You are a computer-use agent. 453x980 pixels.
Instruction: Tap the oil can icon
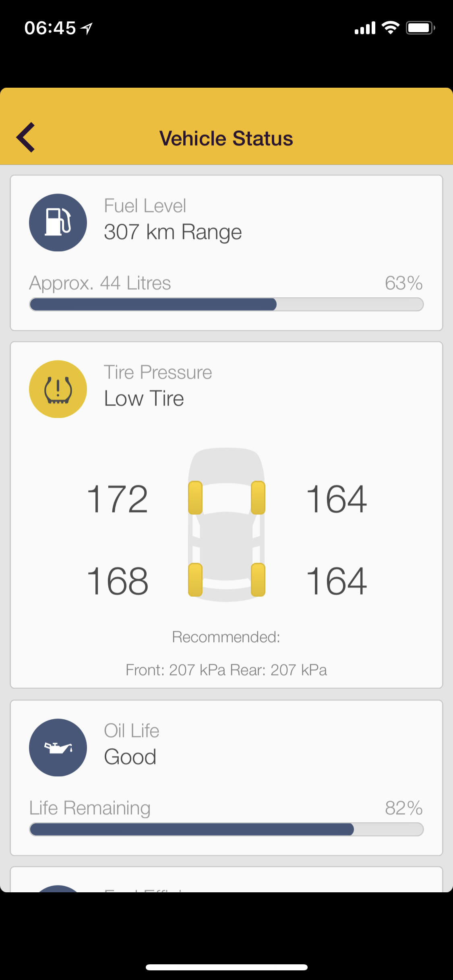[x=58, y=747]
